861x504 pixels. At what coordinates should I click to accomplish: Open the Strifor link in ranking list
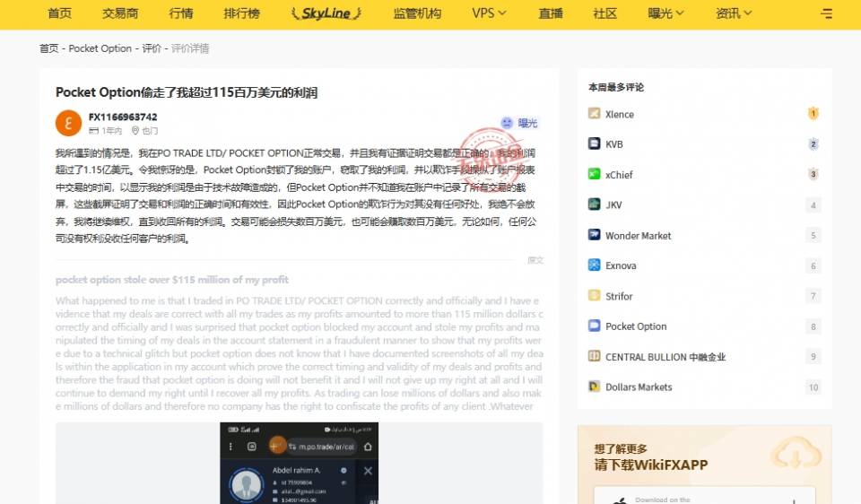click(x=619, y=296)
